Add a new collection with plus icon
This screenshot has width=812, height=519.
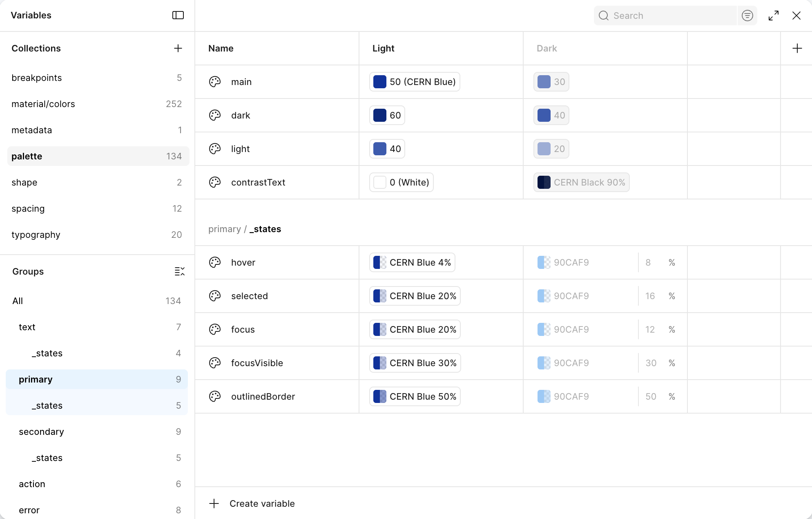[x=178, y=48]
